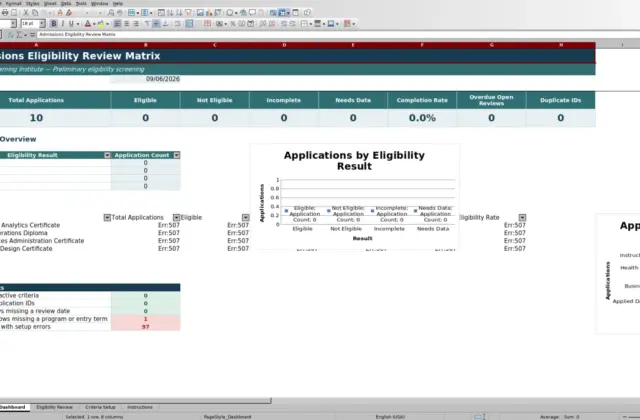
Task: Click the Sort Ascending icon
Action: (x=170, y=13)
